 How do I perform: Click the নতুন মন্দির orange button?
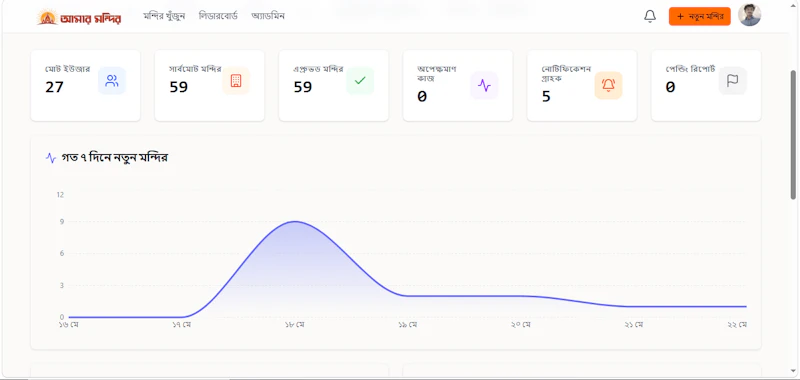pos(699,16)
